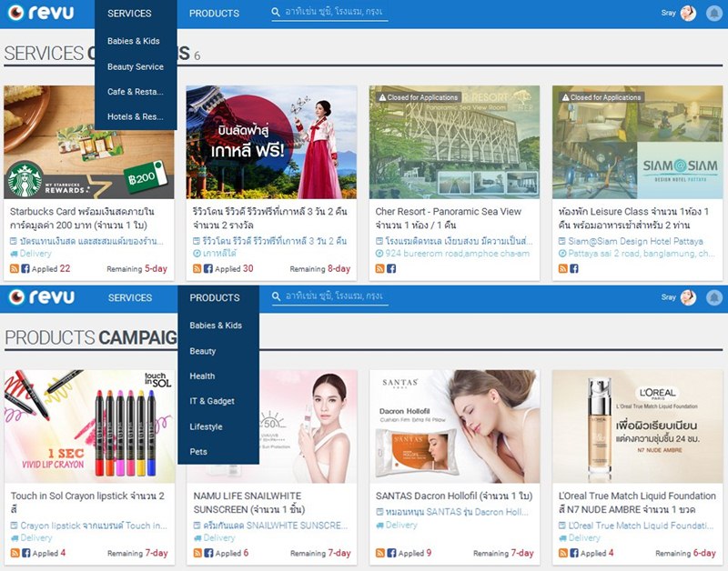This screenshot has width=728, height=571.
Task: Choose Cafe & Resta... from the Services dropdown
Action: point(136,92)
